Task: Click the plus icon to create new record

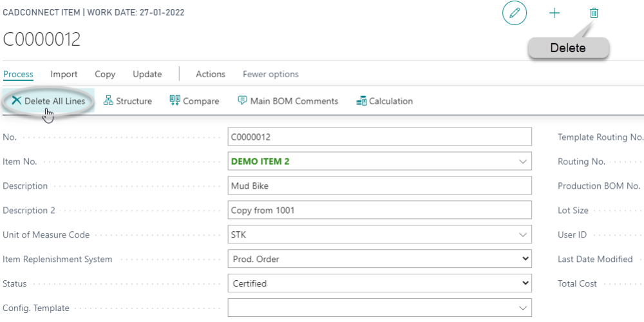Action: 554,13
